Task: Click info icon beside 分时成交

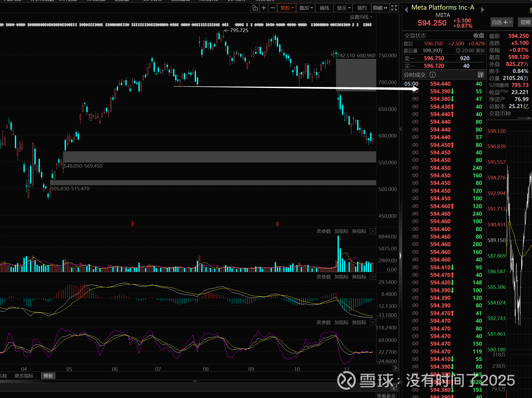Action: point(432,75)
